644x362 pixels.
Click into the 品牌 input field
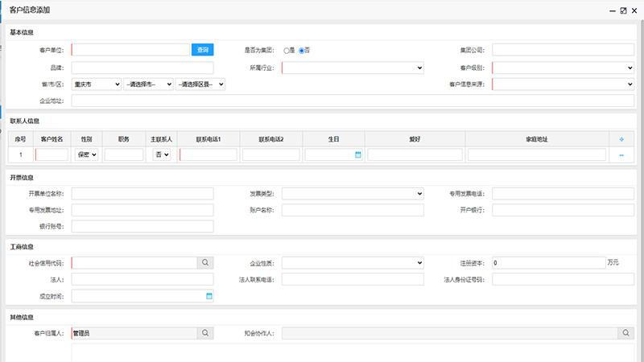pyautogui.click(x=142, y=68)
